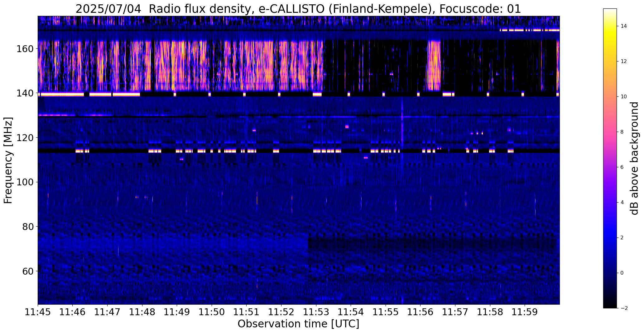Image resolution: width=644 pixels, height=333 pixels.
Task: Click the colorbar tick label 0
Action: click(x=622, y=273)
